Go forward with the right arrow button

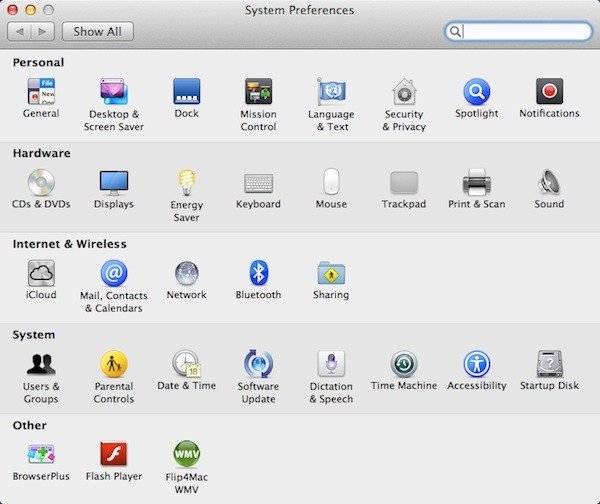pyautogui.click(x=42, y=31)
